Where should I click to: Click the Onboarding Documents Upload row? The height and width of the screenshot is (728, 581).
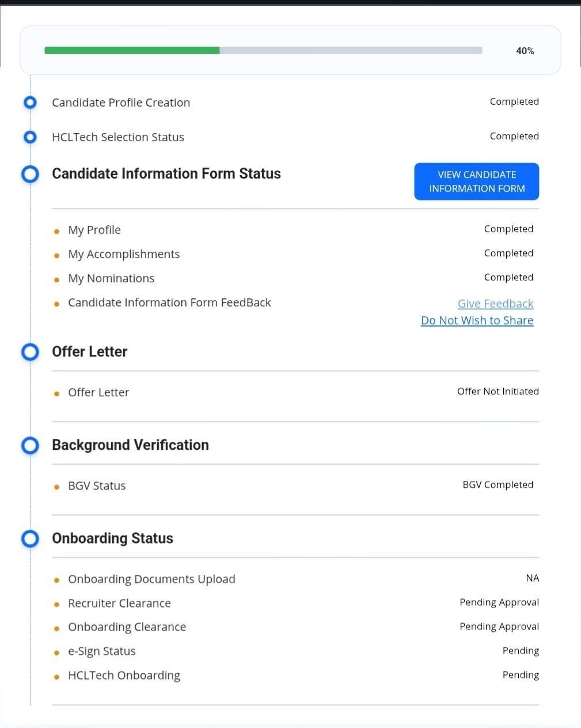click(x=151, y=579)
